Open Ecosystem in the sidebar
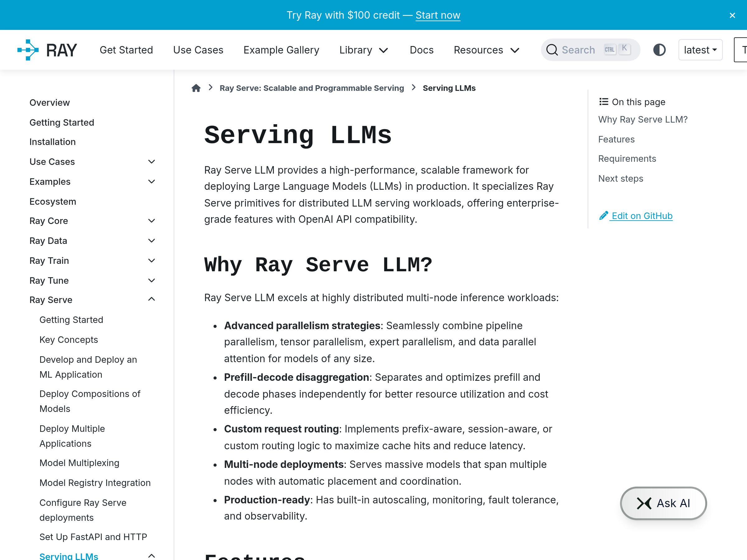 pos(53,202)
